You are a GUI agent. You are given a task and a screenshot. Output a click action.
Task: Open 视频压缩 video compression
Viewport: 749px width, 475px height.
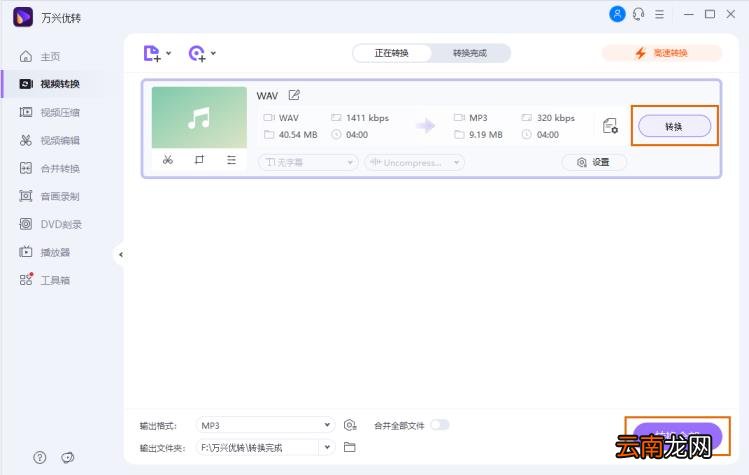point(50,112)
